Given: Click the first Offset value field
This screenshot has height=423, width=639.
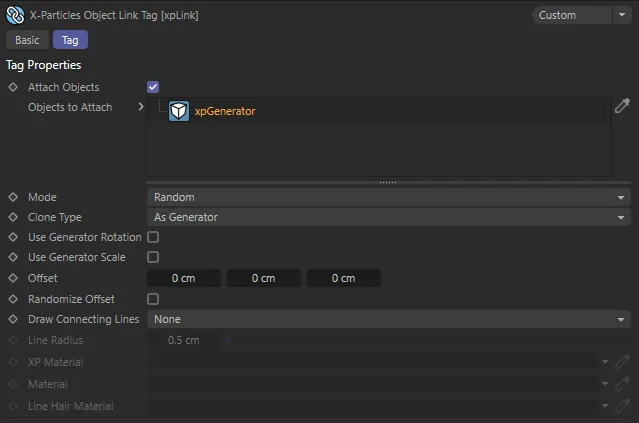Looking at the screenshot, I should (x=184, y=278).
